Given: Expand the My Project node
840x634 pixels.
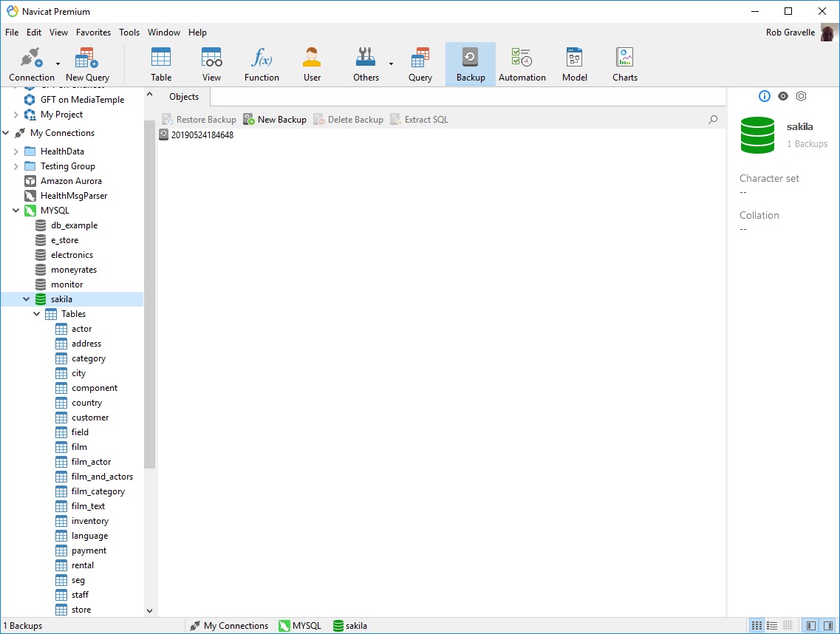Looking at the screenshot, I should 16,115.
